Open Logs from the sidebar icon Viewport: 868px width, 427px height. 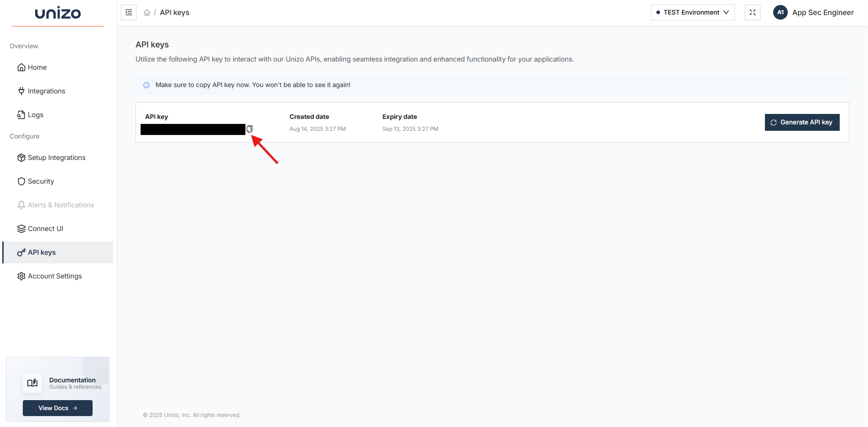(x=21, y=114)
